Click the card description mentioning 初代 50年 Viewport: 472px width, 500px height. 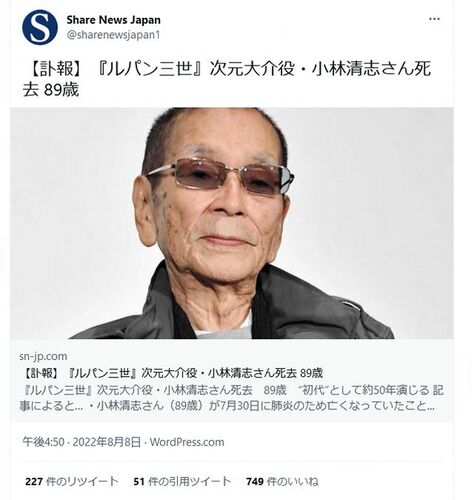[x=231, y=390]
